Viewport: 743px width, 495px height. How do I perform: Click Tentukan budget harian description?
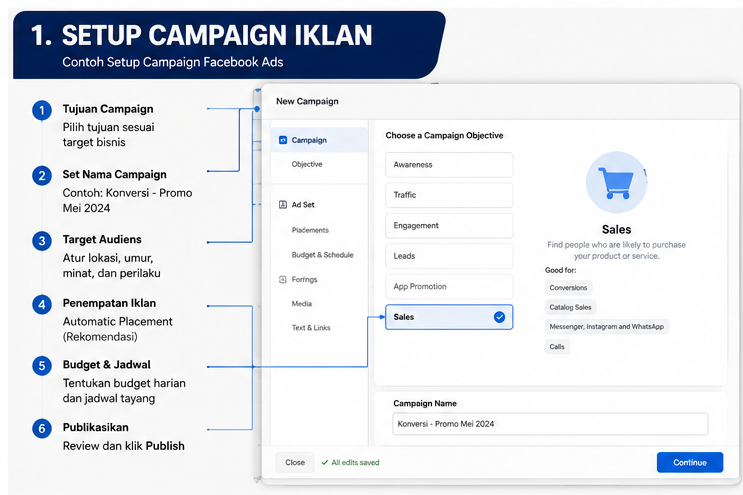[124, 390]
